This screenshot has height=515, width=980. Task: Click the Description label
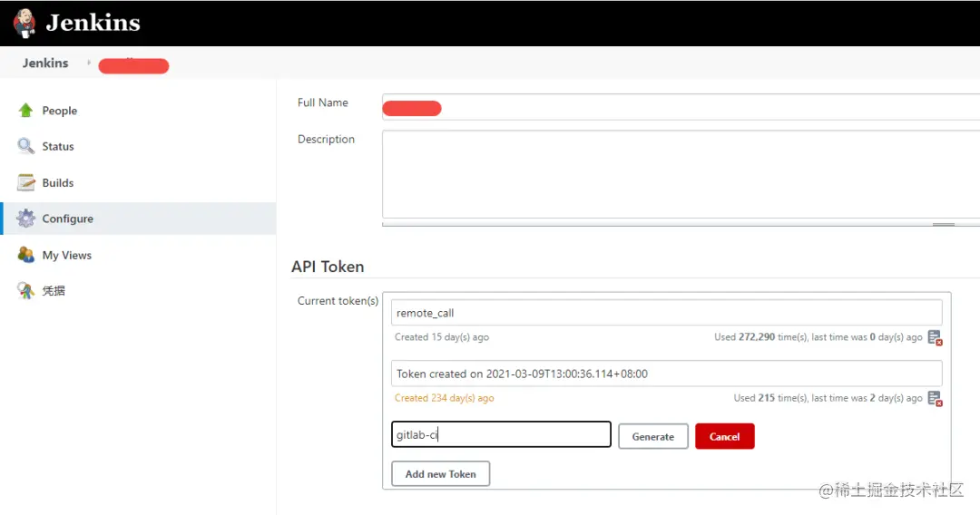coord(326,140)
